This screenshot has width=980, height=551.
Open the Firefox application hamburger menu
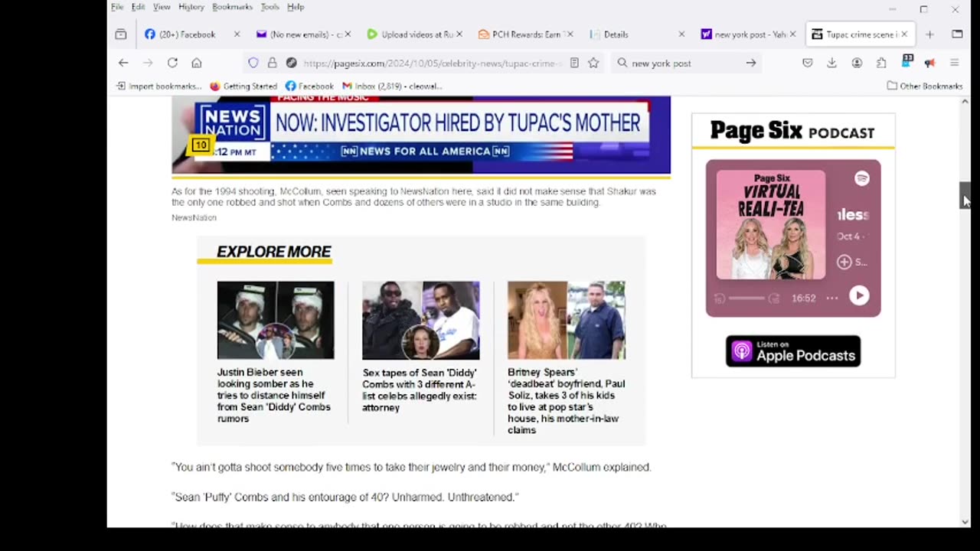[x=954, y=63]
